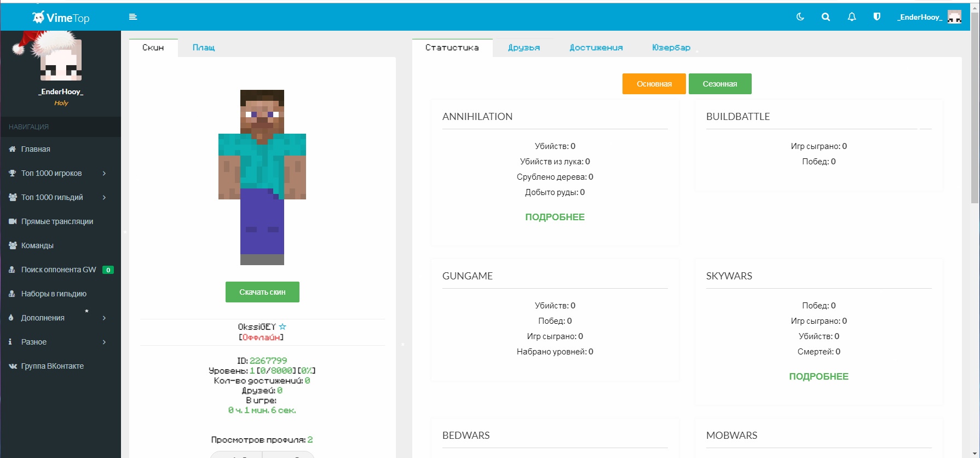Expand the Разное chevron
The height and width of the screenshot is (458, 980).
pos(104,342)
